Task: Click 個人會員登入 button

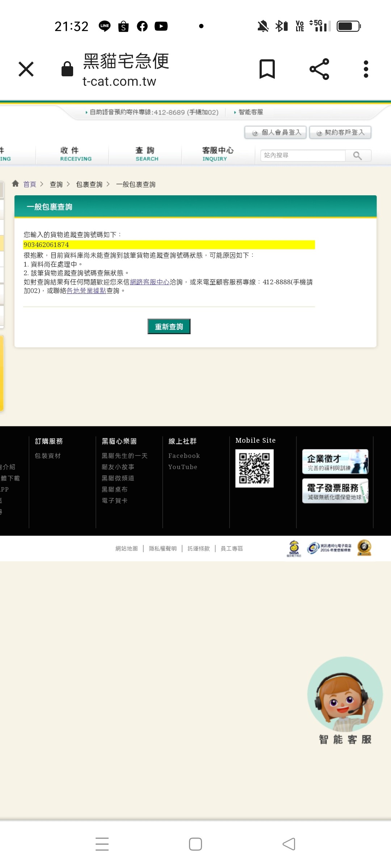Action: coord(276,132)
